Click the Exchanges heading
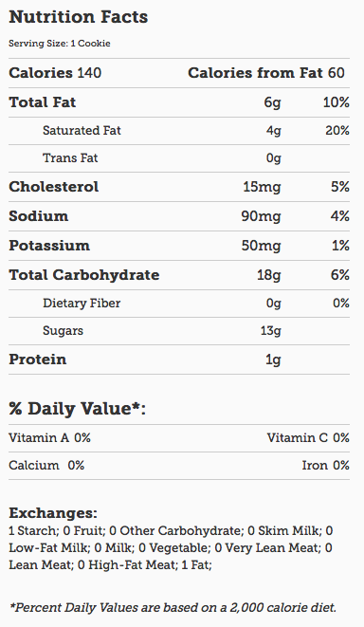364x627 pixels. coord(53,513)
